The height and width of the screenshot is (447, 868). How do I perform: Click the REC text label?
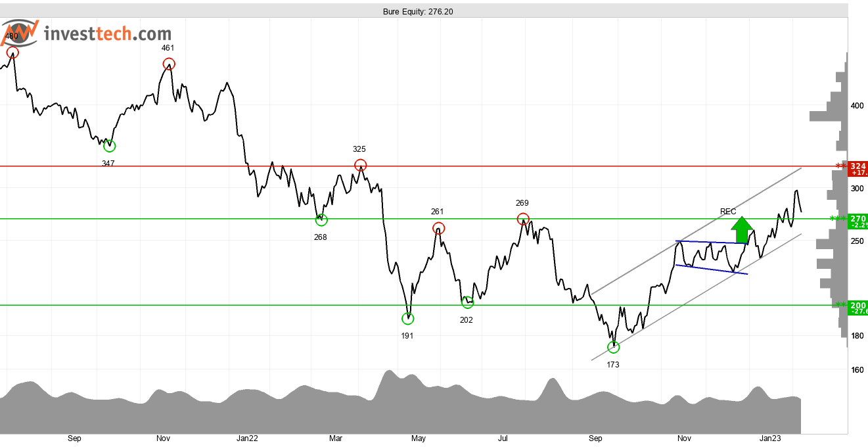tap(728, 212)
